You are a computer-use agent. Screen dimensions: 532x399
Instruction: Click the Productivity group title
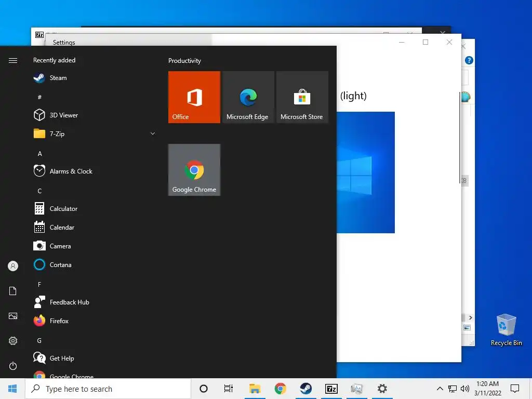(x=184, y=61)
